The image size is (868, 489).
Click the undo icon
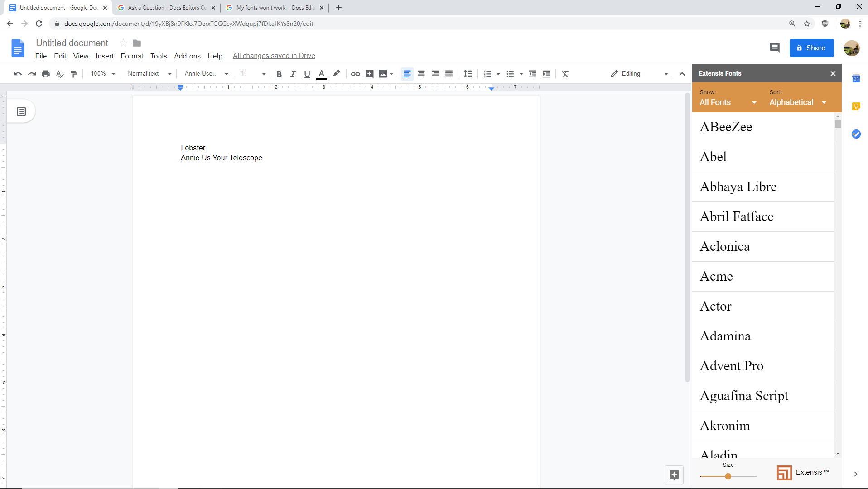[17, 74]
